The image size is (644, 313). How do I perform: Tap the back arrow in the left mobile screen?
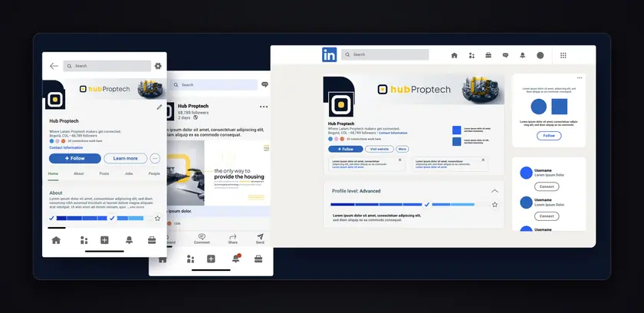(x=54, y=66)
